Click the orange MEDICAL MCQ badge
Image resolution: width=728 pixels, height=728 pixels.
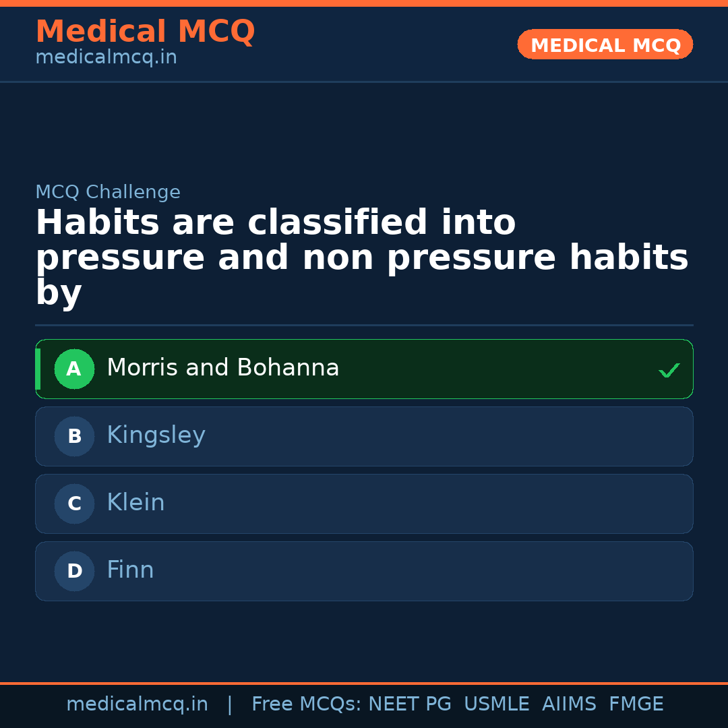tap(605, 45)
